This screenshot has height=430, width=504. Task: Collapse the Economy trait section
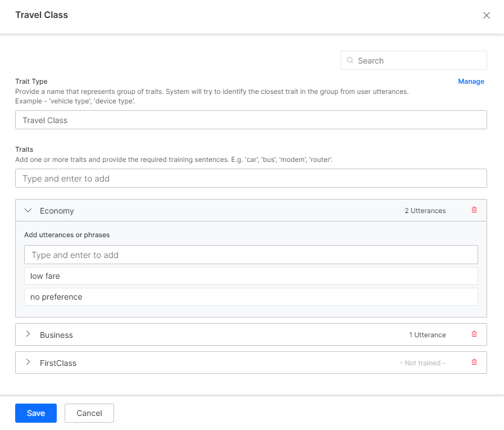(28, 210)
